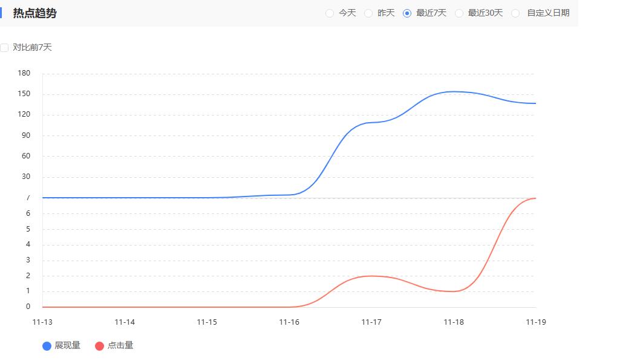This screenshot has height=364, width=617.
Task: Click the blue 展现量 legend dot
Action: (x=47, y=346)
